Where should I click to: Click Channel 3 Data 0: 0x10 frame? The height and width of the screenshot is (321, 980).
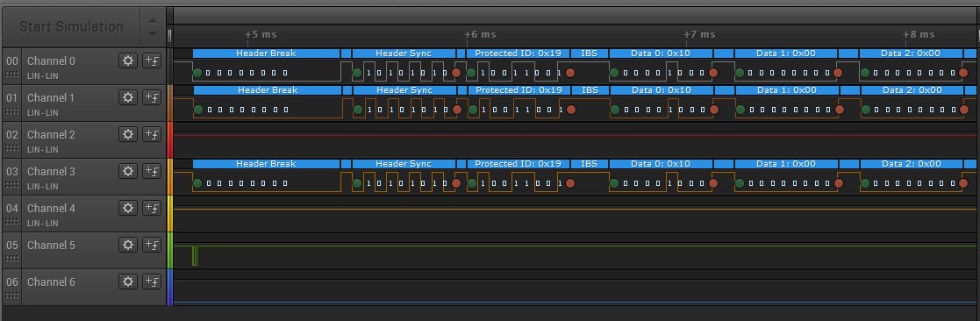coord(661,164)
